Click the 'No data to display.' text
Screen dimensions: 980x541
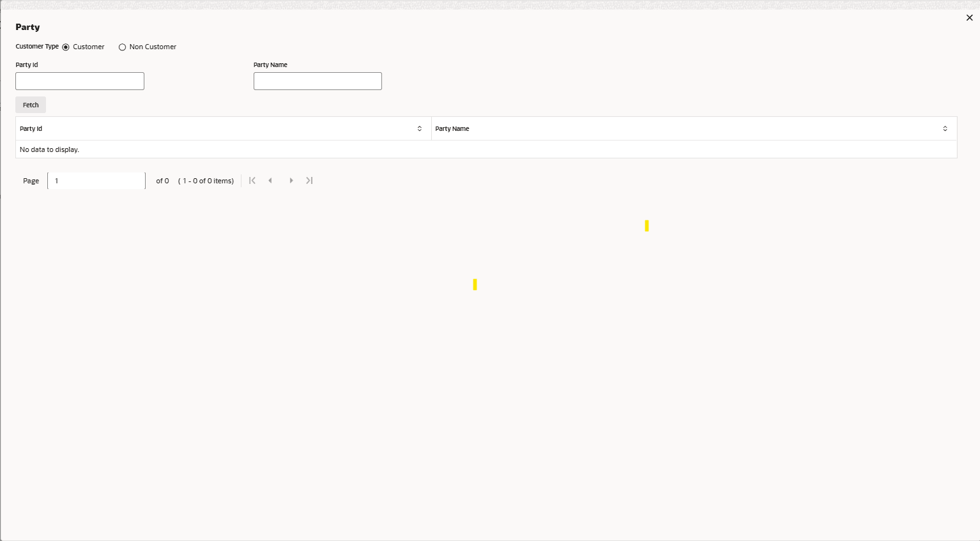(49, 149)
